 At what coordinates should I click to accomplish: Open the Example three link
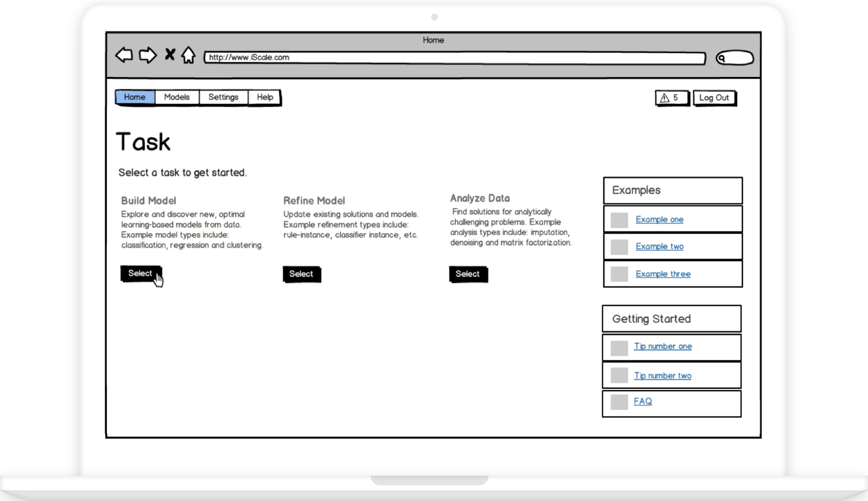point(663,274)
